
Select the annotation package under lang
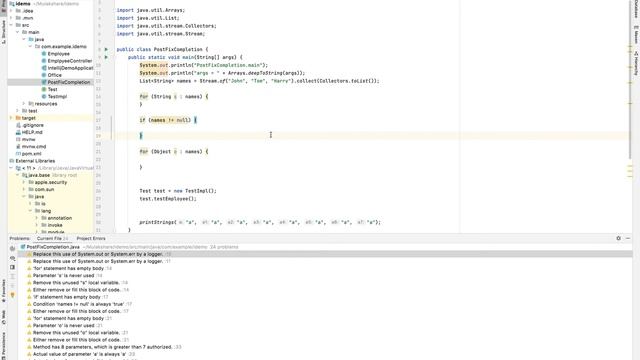pyautogui.click(x=60, y=218)
